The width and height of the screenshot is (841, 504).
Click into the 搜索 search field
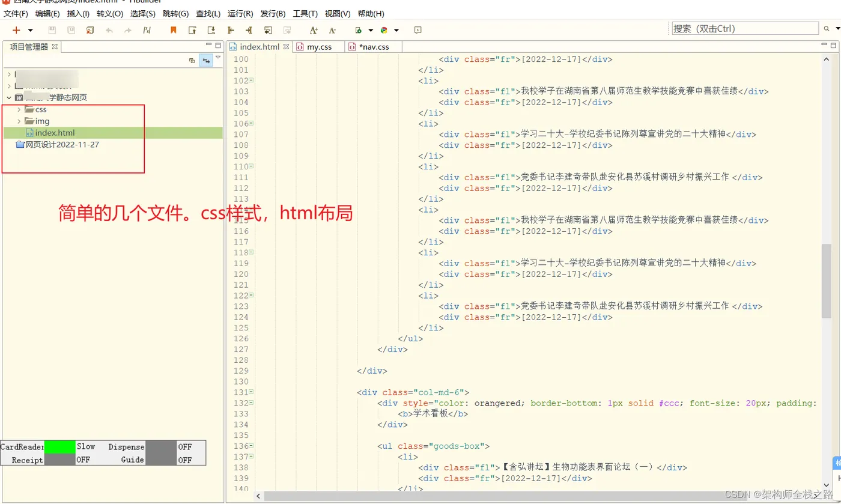coord(745,28)
